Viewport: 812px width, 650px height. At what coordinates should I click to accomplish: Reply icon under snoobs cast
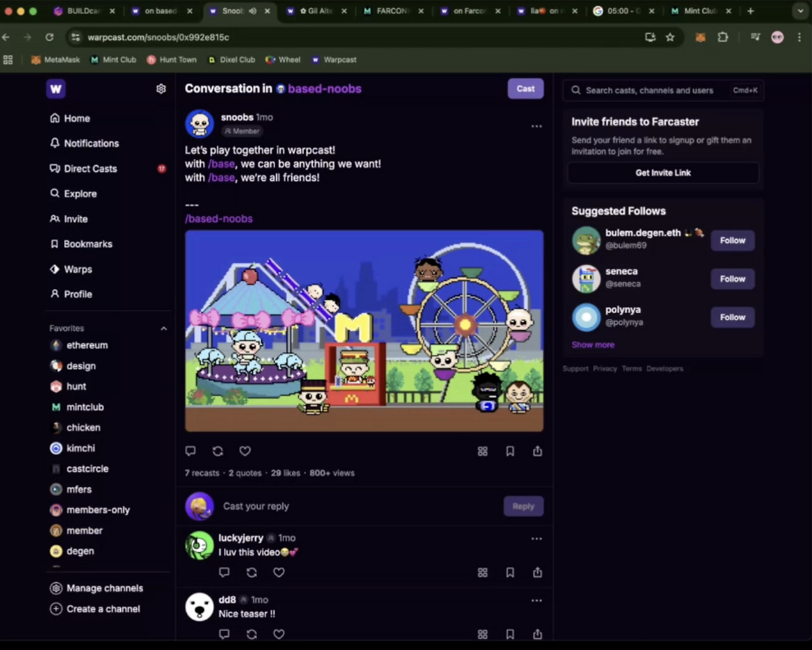pos(190,451)
